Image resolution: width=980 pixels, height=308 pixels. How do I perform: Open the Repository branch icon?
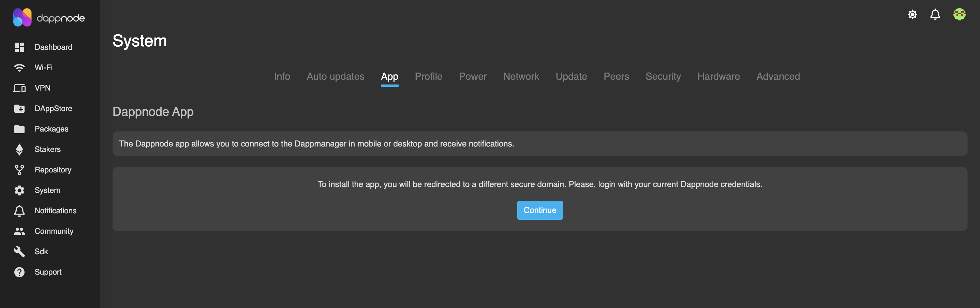coord(19,170)
